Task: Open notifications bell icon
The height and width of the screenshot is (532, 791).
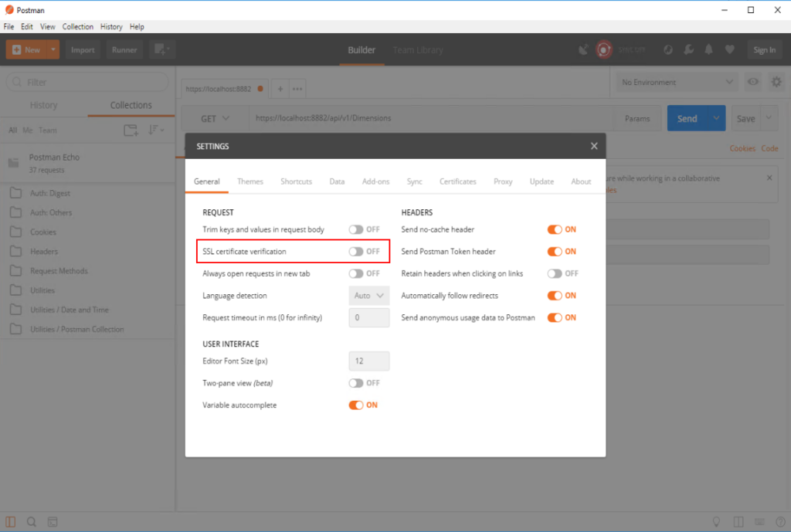Action: [x=708, y=50]
